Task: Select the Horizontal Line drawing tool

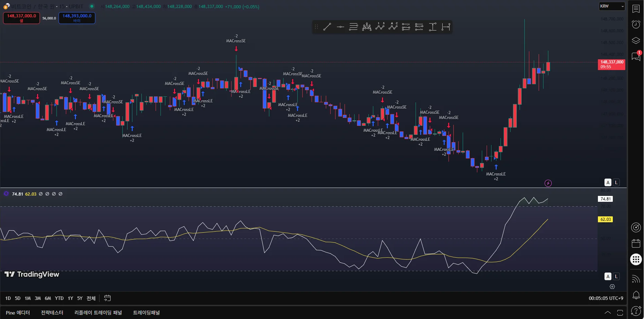Action: click(340, 27)
